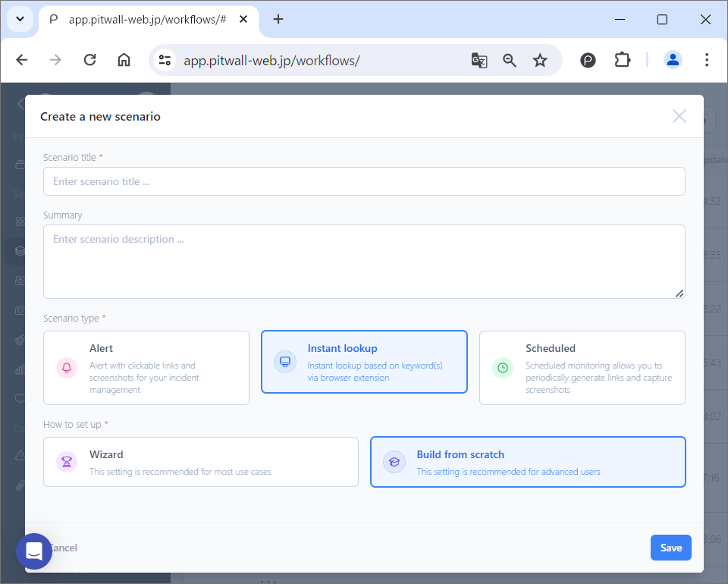Viewport: 728px width, 584px height.
Task: Choose the Wizard setup option
Action: point(200,461)
